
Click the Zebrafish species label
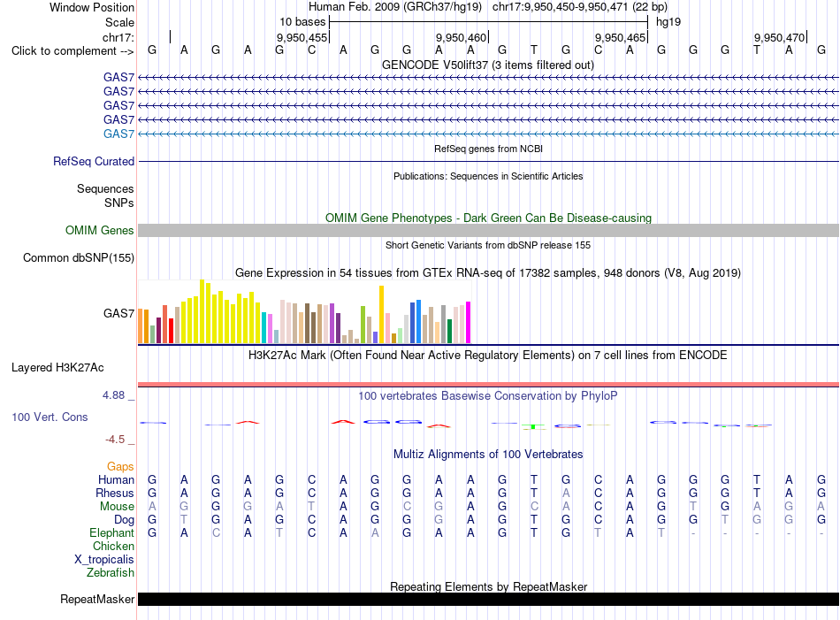pos(110,573)
